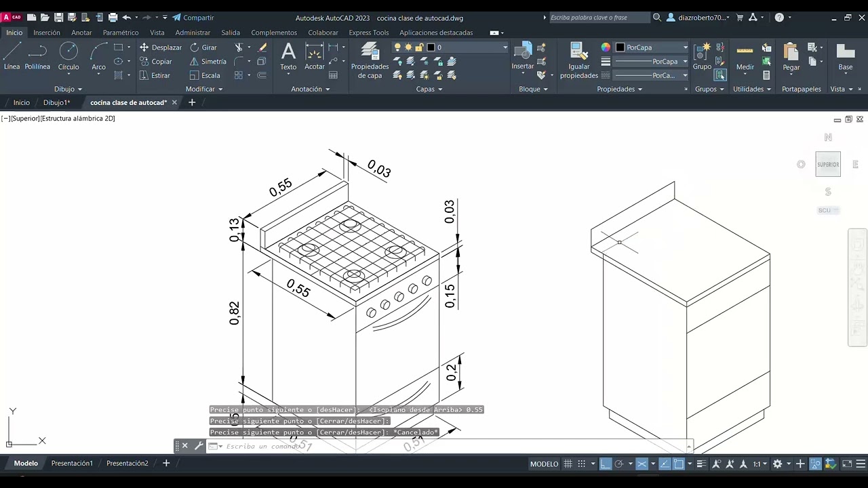This screenshot has width=868, height=488.
Task: Click the Compartir share button
Action: (x=193, y=18)
